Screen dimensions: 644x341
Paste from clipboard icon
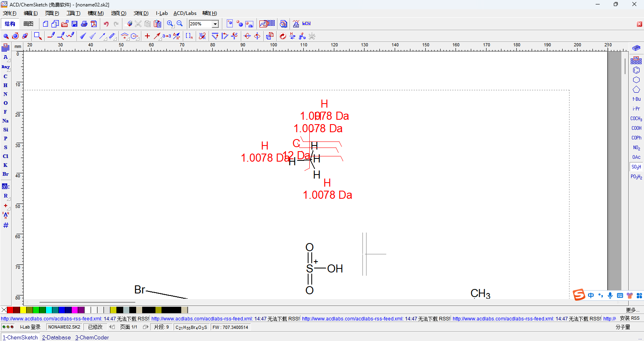pos(157,24)
